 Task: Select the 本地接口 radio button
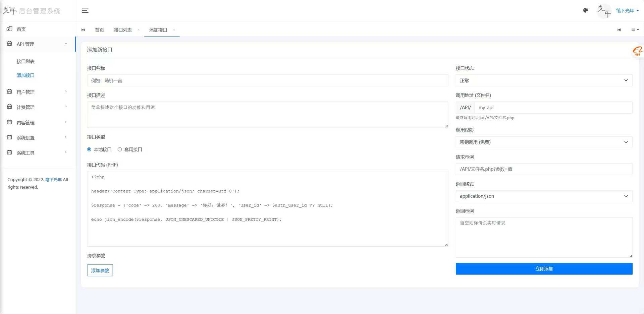tap(89, 149)
